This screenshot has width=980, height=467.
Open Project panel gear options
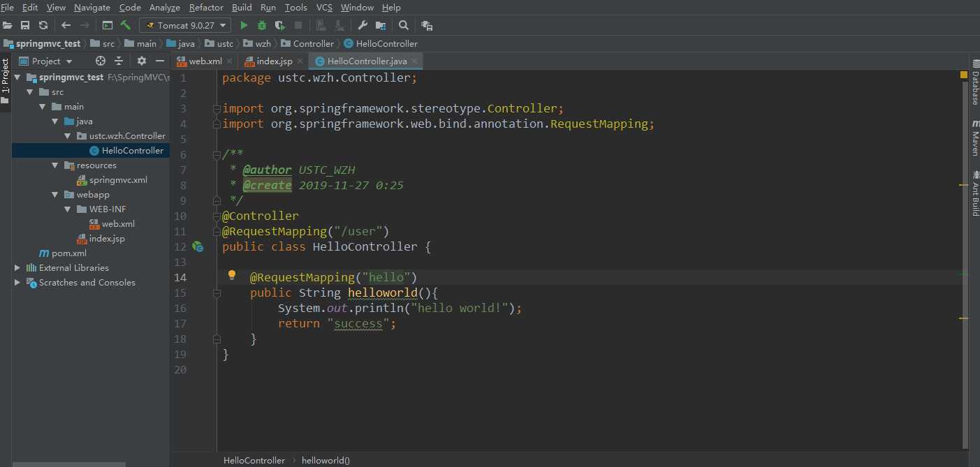point(142,61)
